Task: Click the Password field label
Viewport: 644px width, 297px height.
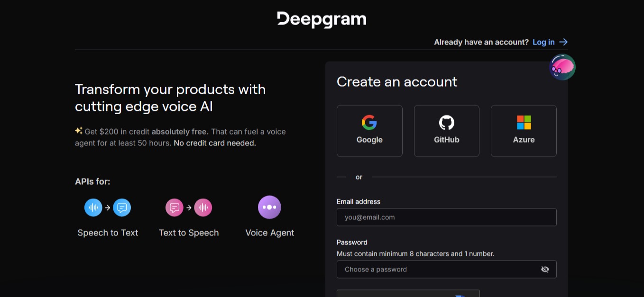Action: (x=352, y=243)
